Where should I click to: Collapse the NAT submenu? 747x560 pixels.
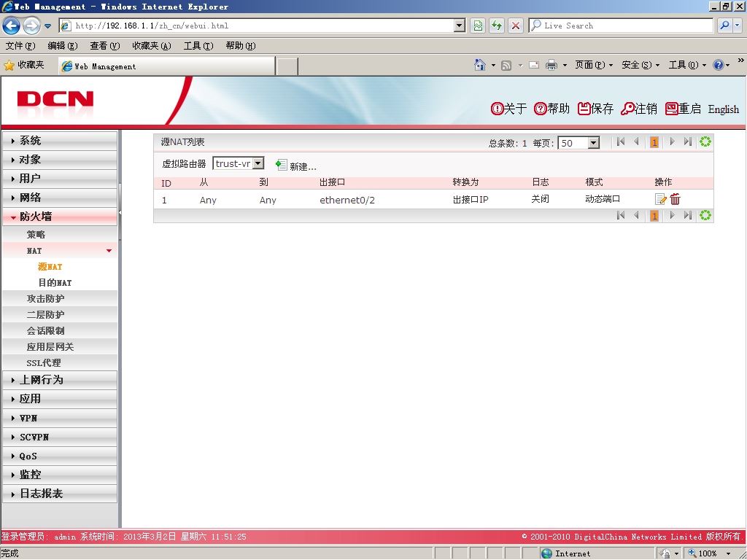[60, 251]
